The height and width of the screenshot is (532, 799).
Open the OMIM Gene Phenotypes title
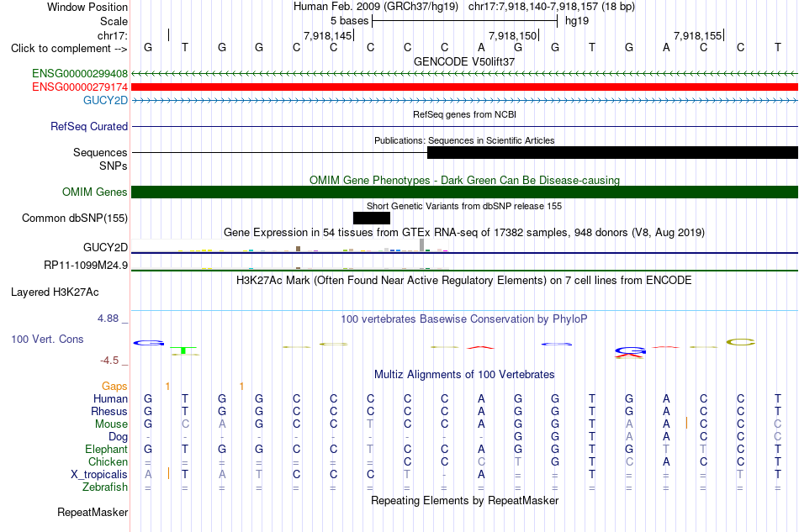coord(464,180)
